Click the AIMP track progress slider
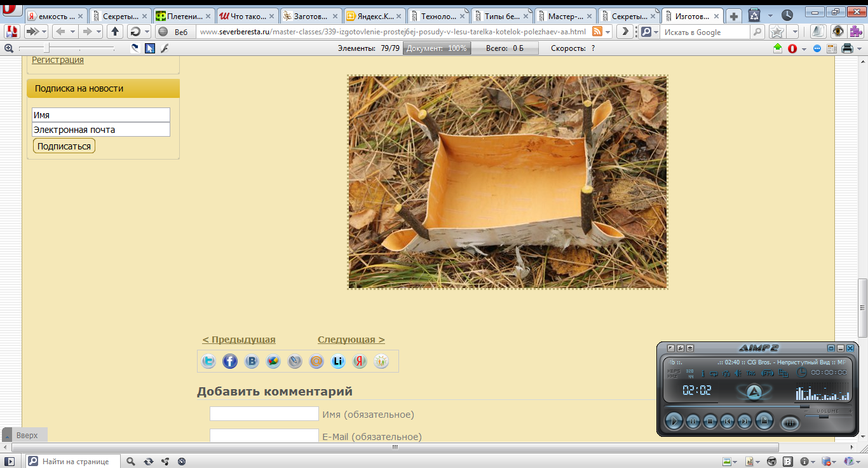Image resolution: width=868 pixels, height=468 pixels. click(x=758, y=406)
